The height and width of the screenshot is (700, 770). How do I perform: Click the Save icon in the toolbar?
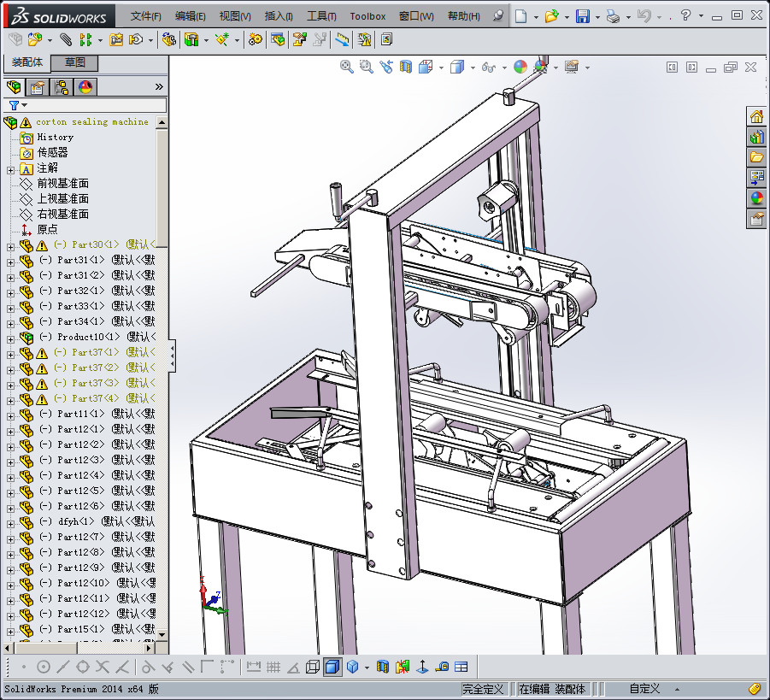pyautogui.click(x=582, y=16)
